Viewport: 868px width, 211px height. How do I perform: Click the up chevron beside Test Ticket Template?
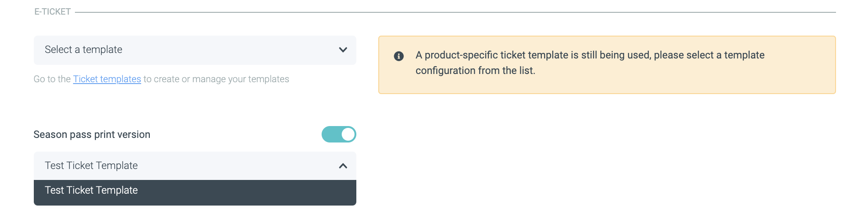tap(343, 166)
